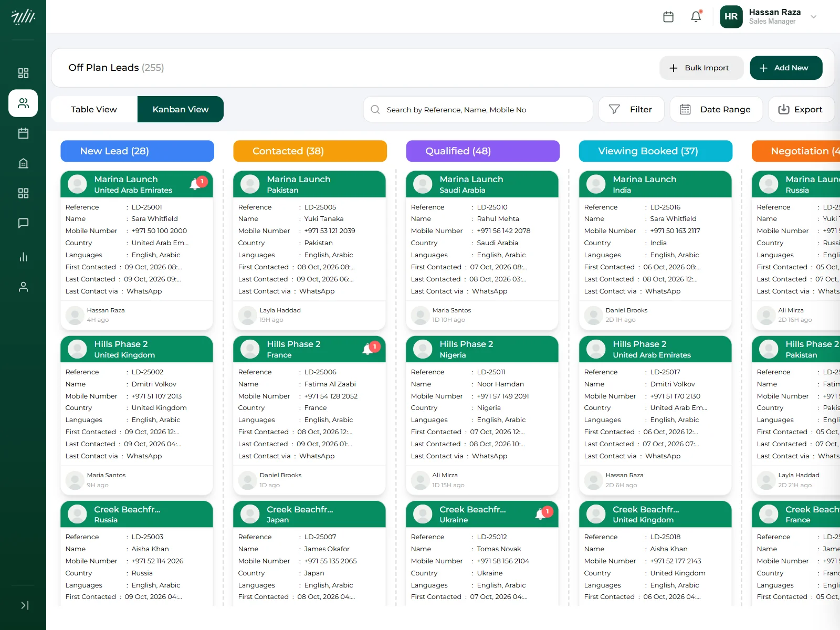
Task: Open the single user icon in sidebar
Action: (23, 287)
